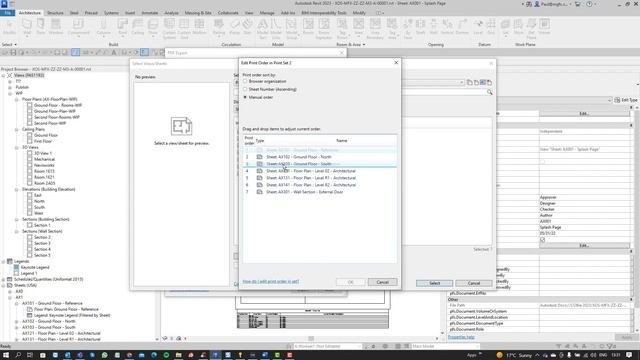Open the Properties help link
The image size is (640, 360).
pyautogui.click(x=461, y=337)
